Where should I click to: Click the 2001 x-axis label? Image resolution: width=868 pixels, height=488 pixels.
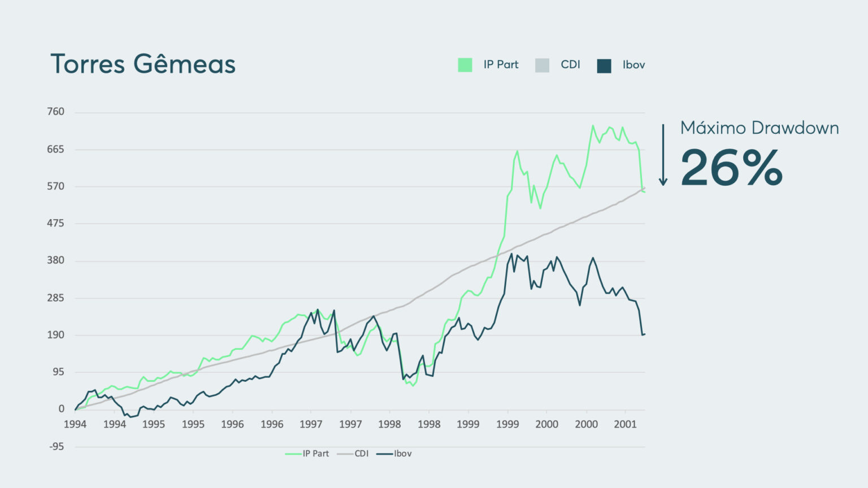pos(625,425)
